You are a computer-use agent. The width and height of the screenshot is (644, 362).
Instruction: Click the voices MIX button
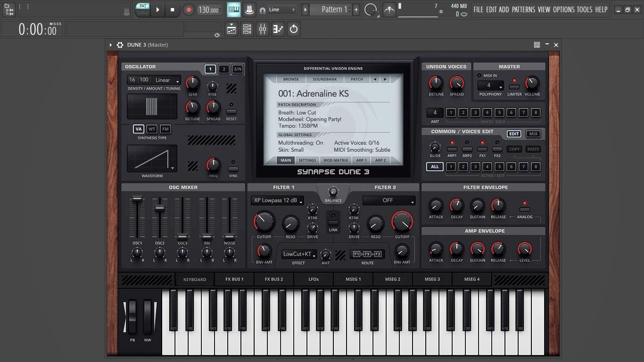pyautogui.click(x=533, y=134)
